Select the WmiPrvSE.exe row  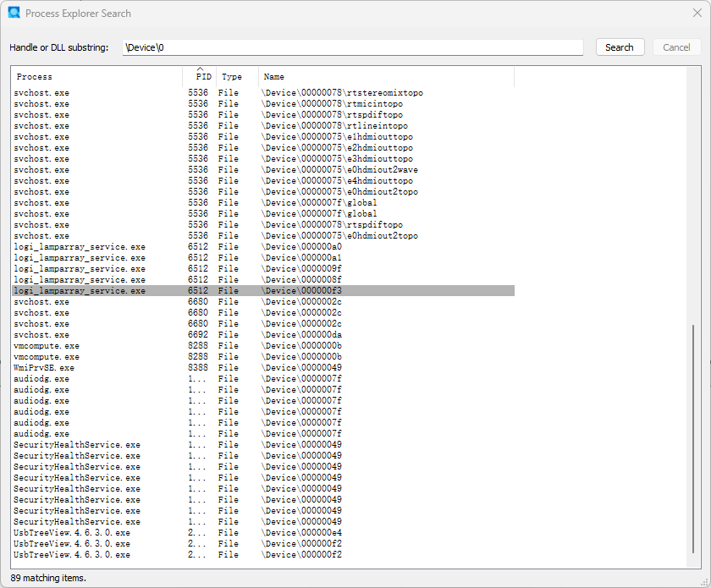coord(263,368)
